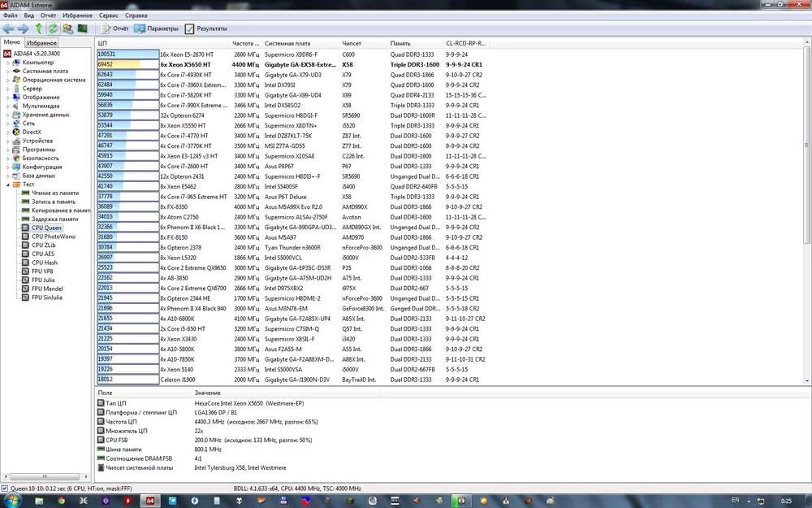Open Задержка памяти benchmark
The image size is (812, 508).
(48, 219)
